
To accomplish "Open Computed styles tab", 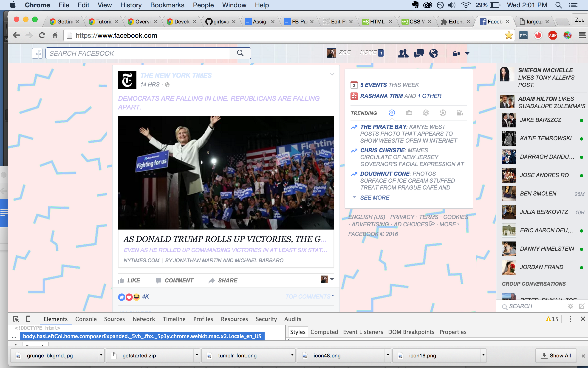I will coord(324,332).
